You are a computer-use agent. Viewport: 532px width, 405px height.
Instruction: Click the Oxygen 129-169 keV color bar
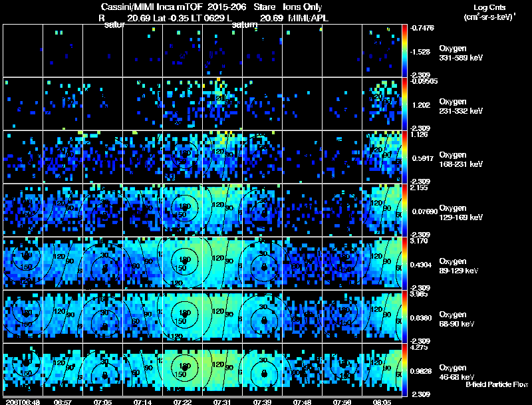tap(404, 210)
